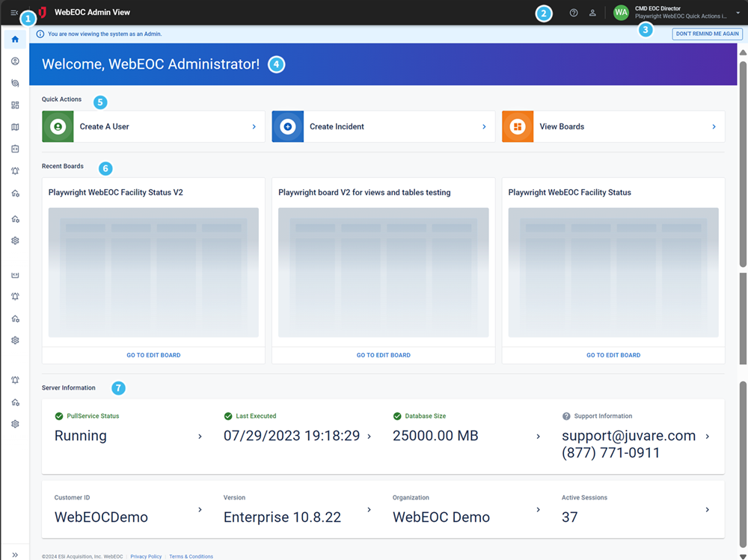Open the settings gear icon in the sidebar

point(14,240)
